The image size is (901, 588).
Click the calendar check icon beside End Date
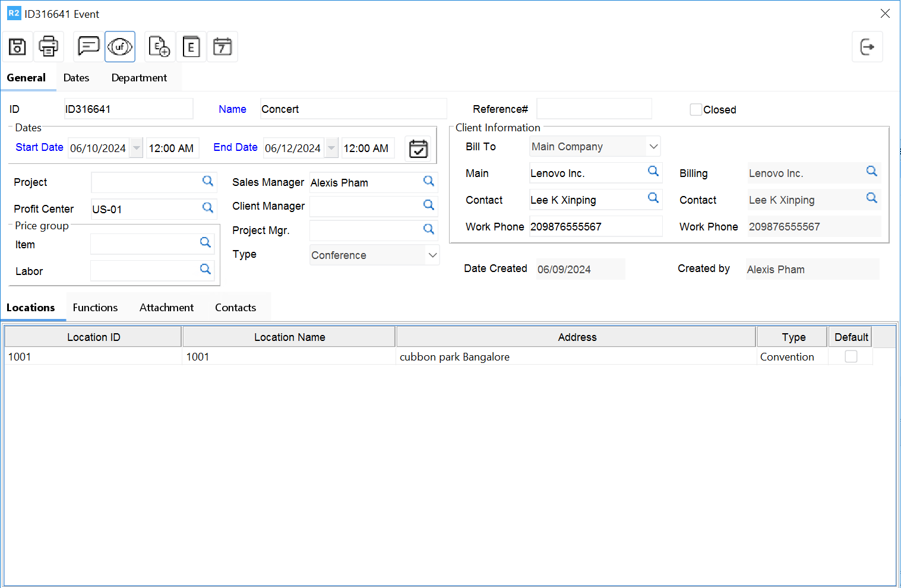point(418,148)
